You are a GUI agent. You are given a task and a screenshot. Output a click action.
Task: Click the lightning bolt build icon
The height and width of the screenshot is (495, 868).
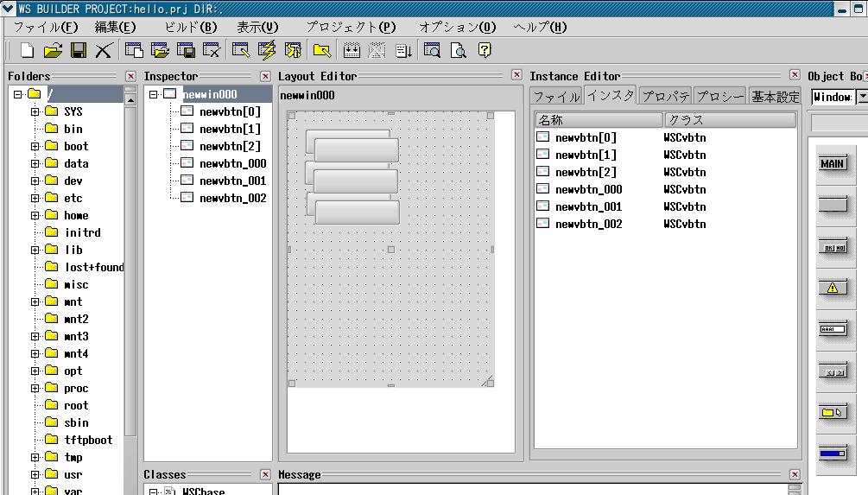[x=267, y=50]
